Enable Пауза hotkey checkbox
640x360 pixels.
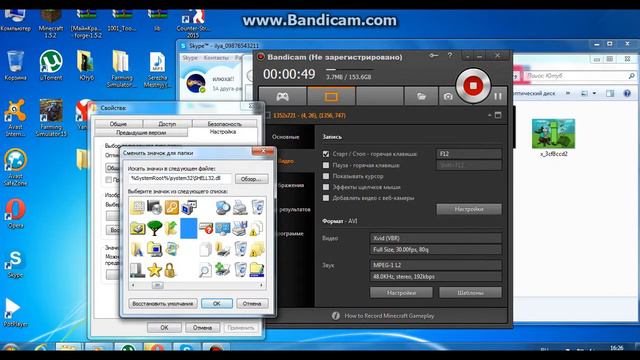326,165
